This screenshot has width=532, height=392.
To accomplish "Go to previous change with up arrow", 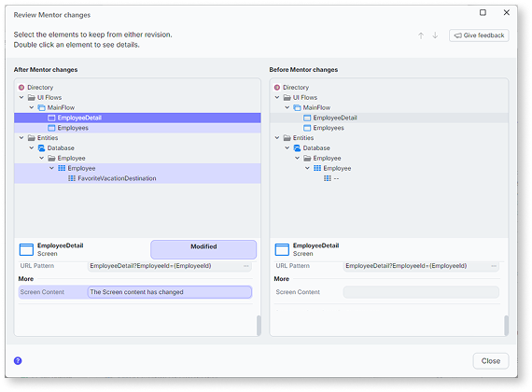I will [421, 35].
